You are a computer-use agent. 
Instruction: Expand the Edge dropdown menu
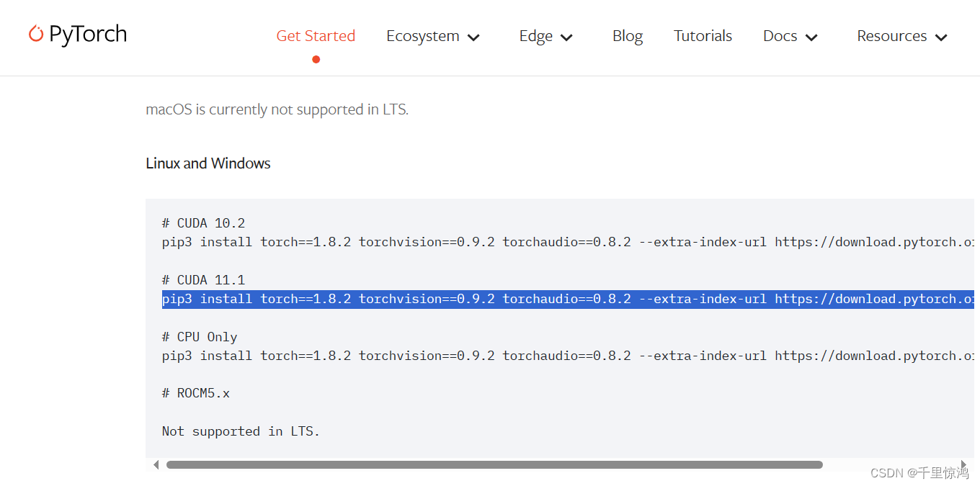pyautogui.click(x=545, y=35)
